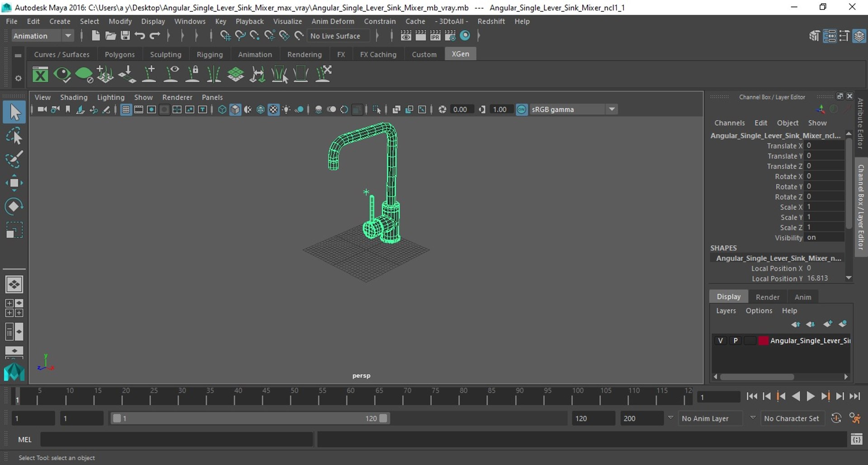
Task: Click the bookmark icon in viewport toolbar
Action: 68,109
